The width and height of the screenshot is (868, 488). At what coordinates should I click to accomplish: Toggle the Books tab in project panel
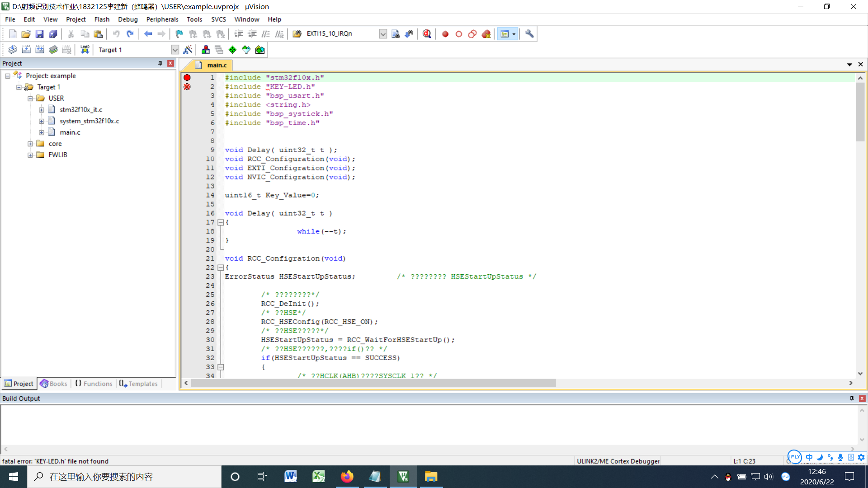(54, 383)
